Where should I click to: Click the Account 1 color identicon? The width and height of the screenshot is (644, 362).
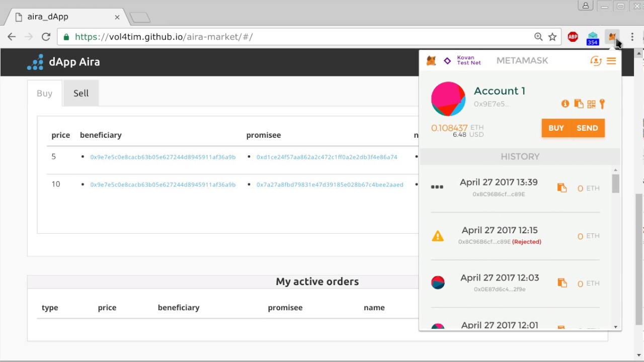(448, 99)
